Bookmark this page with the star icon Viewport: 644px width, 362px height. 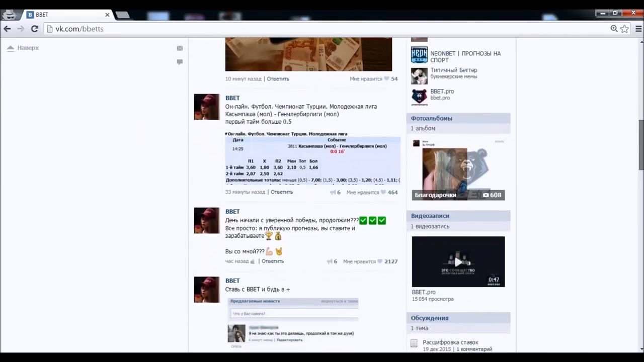click(x=624, y=29)
